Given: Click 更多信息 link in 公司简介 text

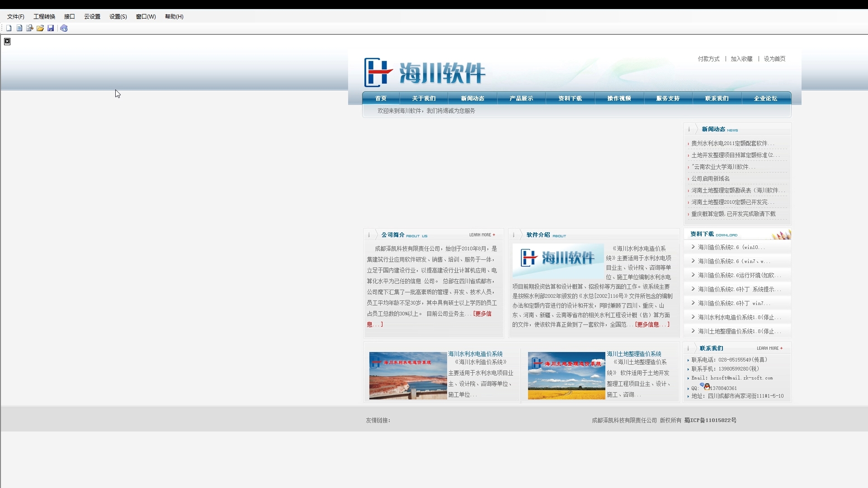Looking at the screenshot, I should (482, 314).
